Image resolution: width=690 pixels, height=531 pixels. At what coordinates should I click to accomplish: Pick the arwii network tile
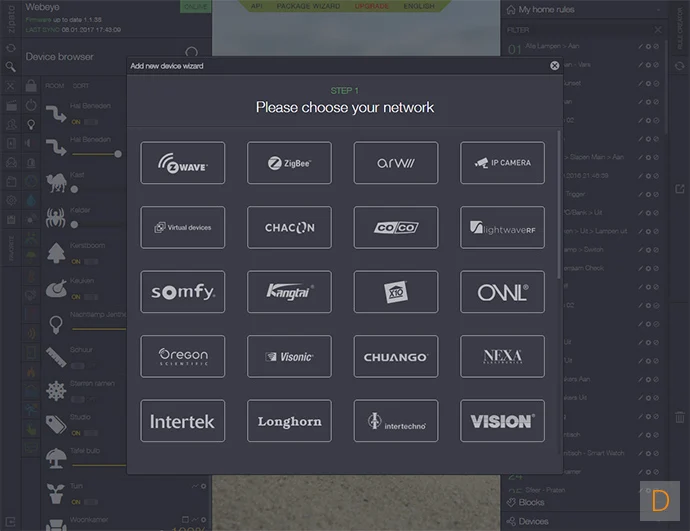coord(396,163)
